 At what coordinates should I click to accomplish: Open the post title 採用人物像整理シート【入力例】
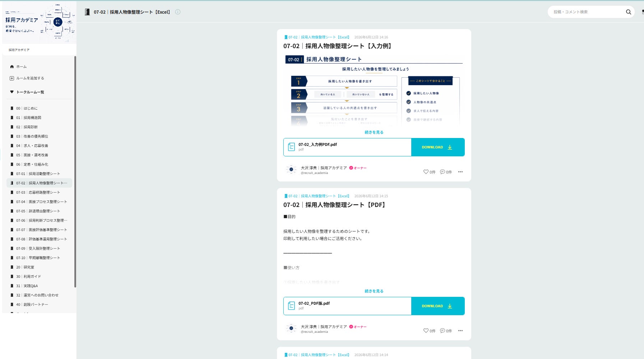[x=338, y=46]
